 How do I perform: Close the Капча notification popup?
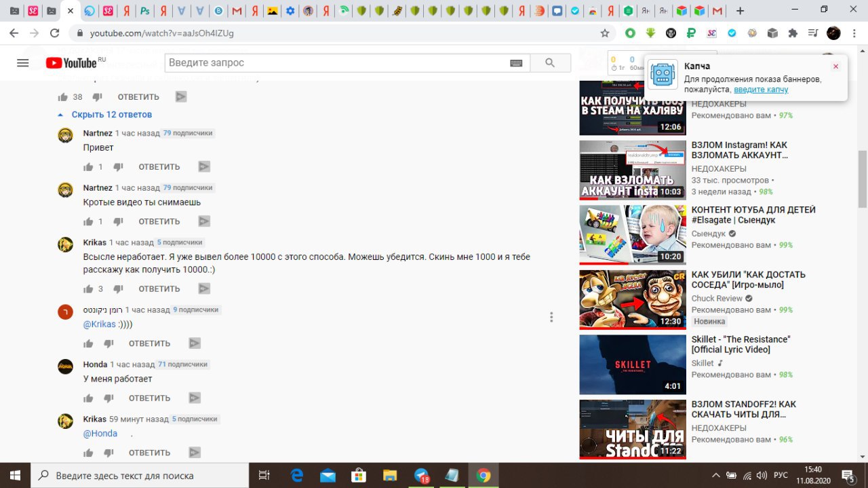click(835, 67)
